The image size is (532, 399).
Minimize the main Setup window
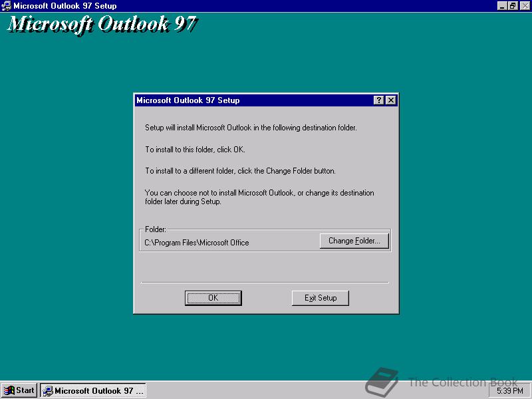[x=502, y=6]
